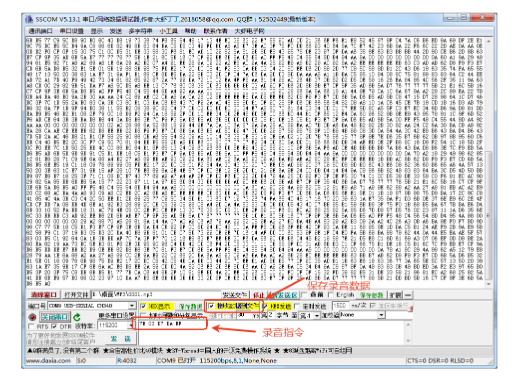Collapse panel with the dash button
The width and height of the screenshot is (513, 376).
408,295
